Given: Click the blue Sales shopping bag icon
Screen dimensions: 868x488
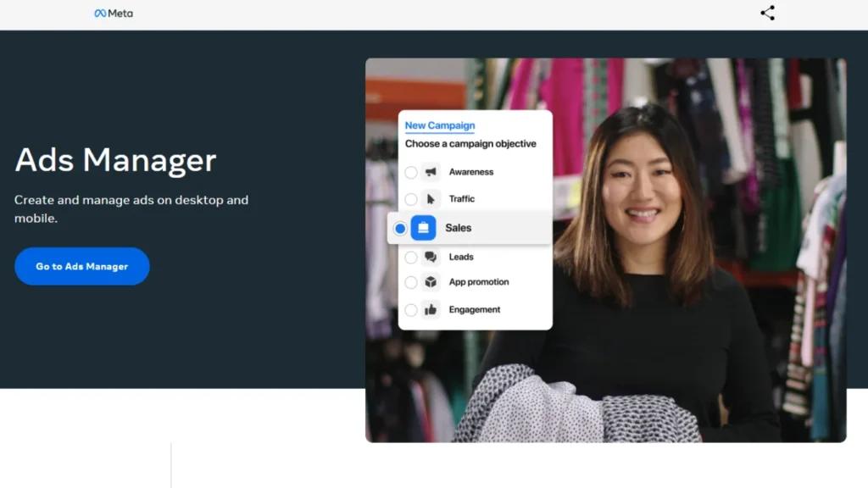Looking at the screenshot, I should tap(423, 228).
